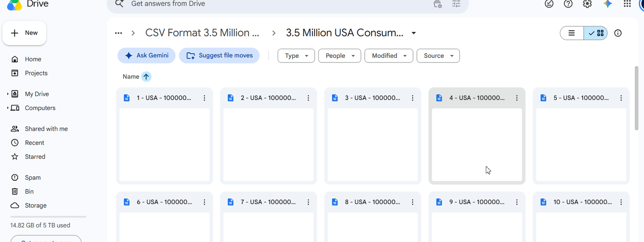The height and width of the screenshot is (242, 644).
Task: Go to Home in sidebar
Action: click(33, 59)
